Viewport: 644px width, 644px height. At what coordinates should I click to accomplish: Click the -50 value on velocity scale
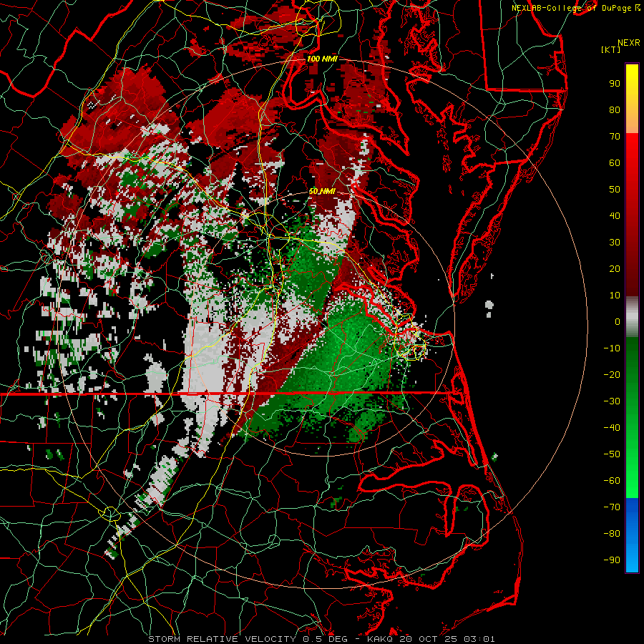coord(612,454)
